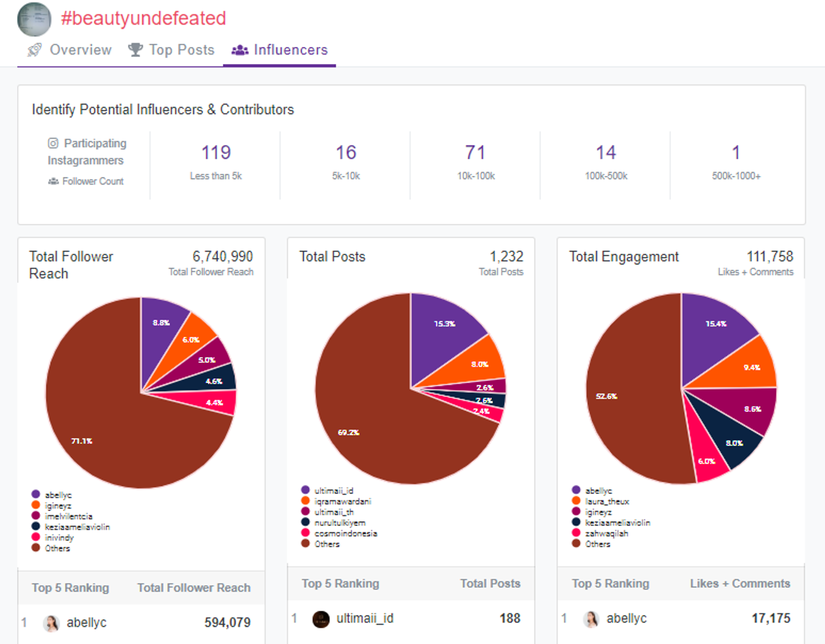Select the Influencers tab
Viewport: 825px width, 644px height.
pyautogui.click(x=290, y=50)
